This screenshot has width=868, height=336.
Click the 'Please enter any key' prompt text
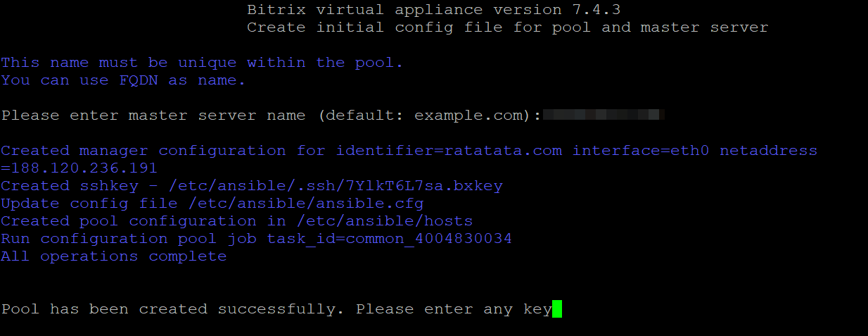[454, 309]
